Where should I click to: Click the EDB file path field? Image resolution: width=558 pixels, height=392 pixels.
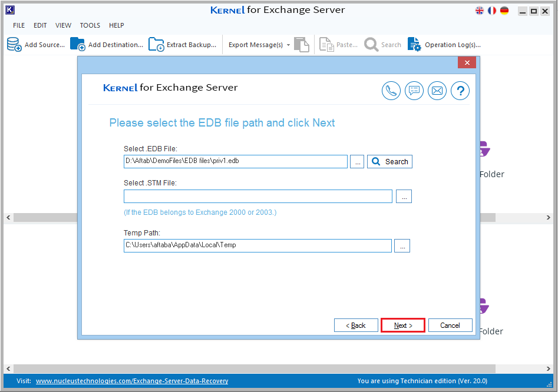pyautogui.click(x=236, y=161)
